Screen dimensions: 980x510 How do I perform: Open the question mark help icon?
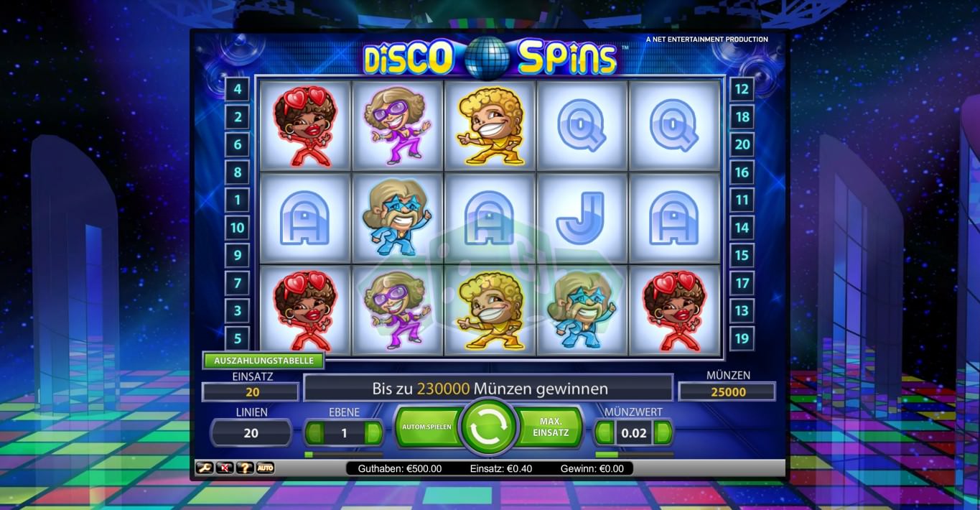[x=245, y=468]
